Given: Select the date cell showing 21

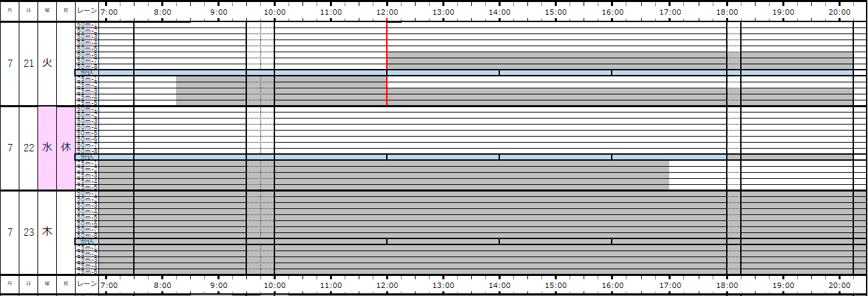Looking at the screenshot, I should click(x=28, y=64).
